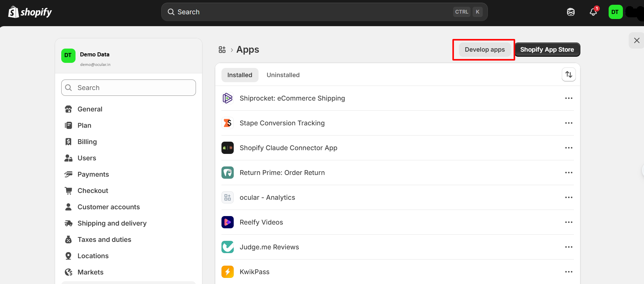Click the Users icon in sidebar
644x284 pixels.
click(68, 158)
